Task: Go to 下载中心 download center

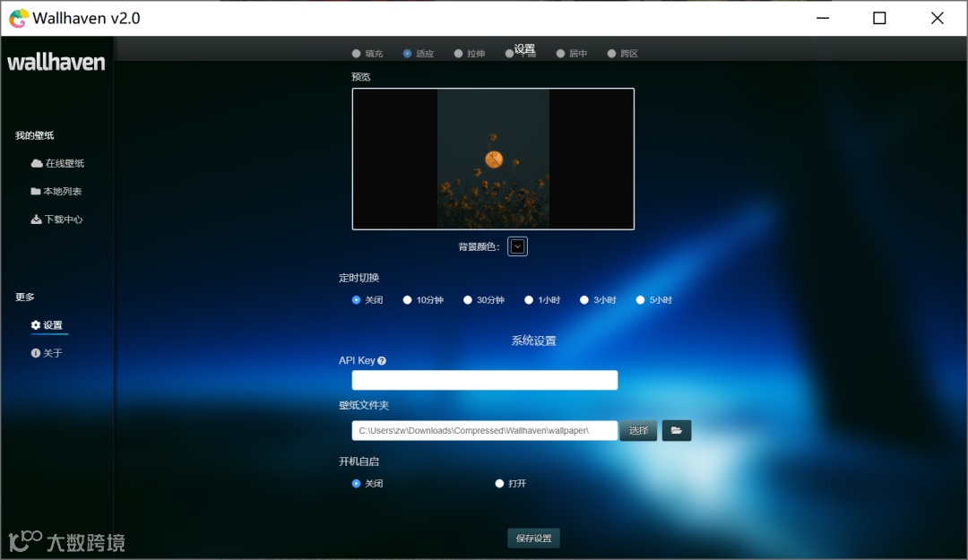Action: tap(56, 220)
